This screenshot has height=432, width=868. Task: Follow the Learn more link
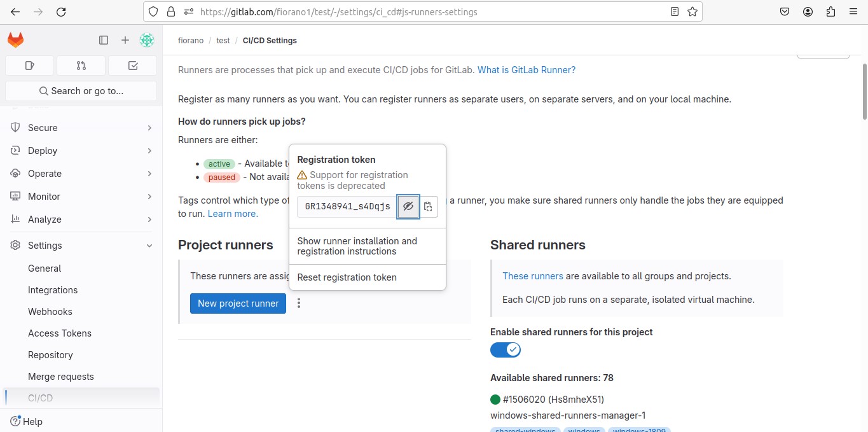[x=233, y=214]
